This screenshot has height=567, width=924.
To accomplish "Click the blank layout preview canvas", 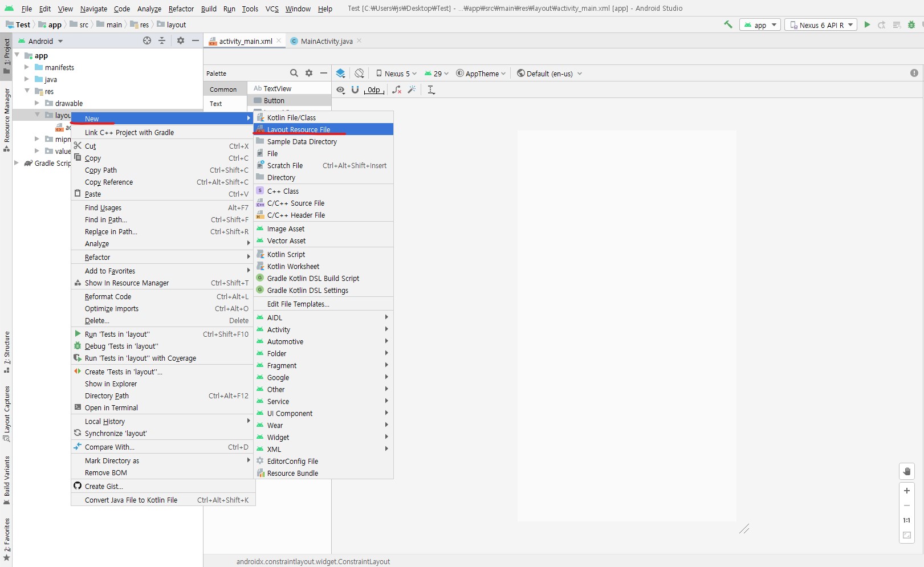I will click(626, 326).
